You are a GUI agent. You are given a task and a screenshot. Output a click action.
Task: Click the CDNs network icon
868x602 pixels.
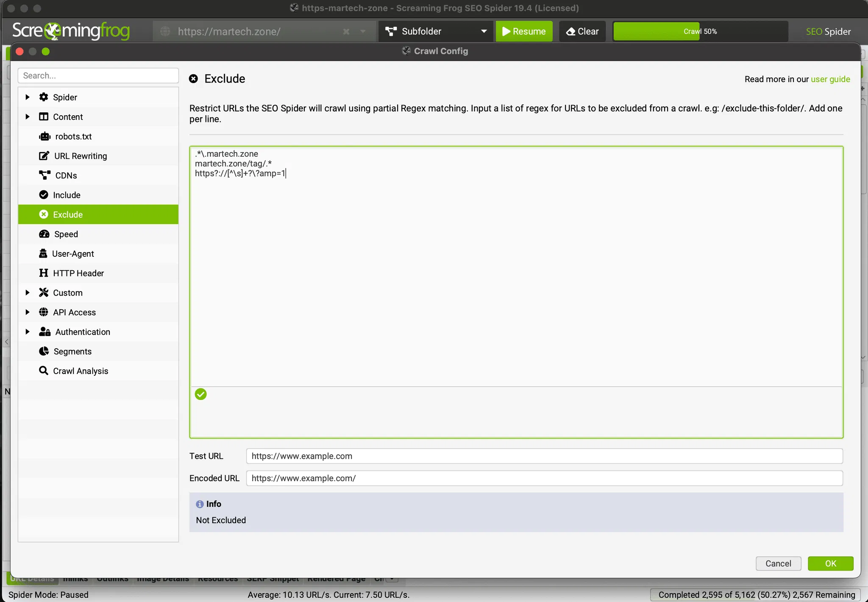45,175
